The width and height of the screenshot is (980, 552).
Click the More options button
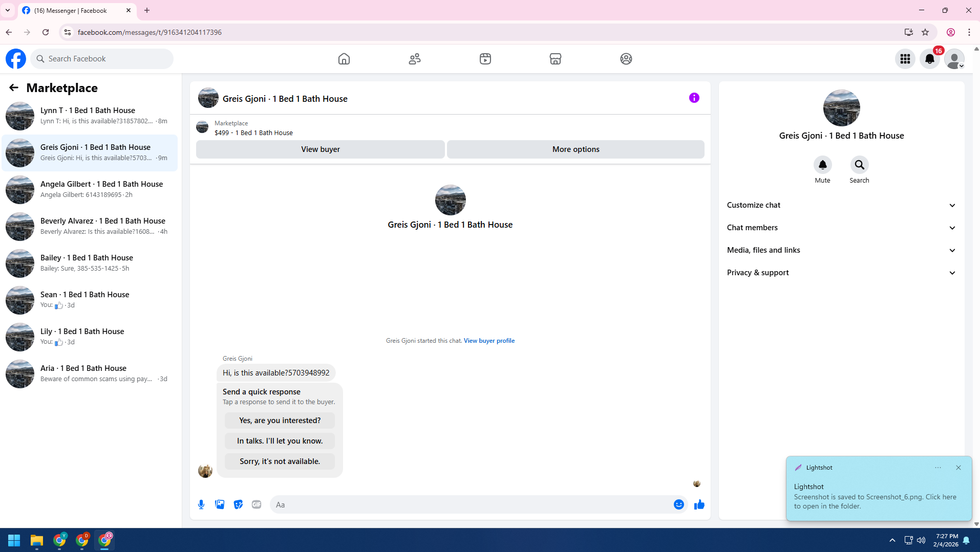(x=576, y=149)
